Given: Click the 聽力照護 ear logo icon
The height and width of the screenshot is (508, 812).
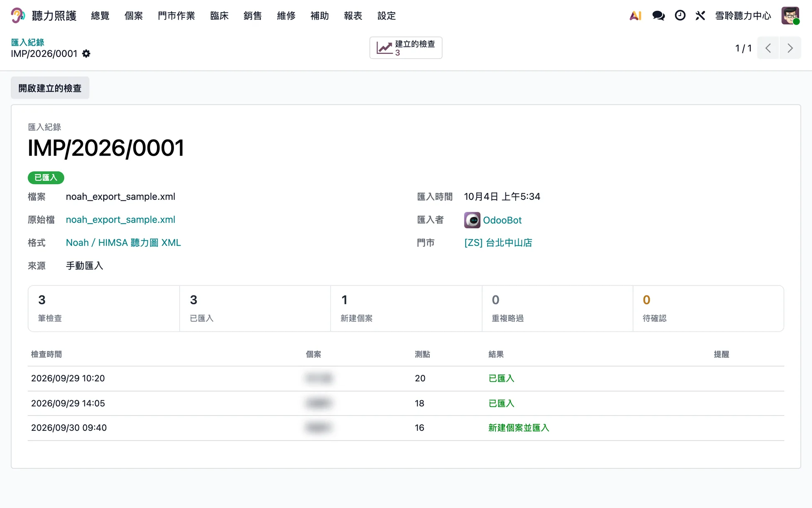Looking at the screenshot, I should click(18, 16).
